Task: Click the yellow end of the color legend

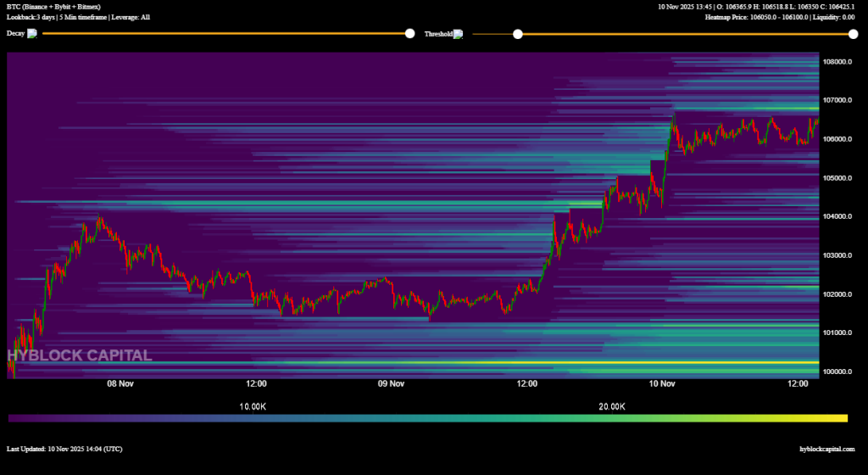Action: [839, 418]
